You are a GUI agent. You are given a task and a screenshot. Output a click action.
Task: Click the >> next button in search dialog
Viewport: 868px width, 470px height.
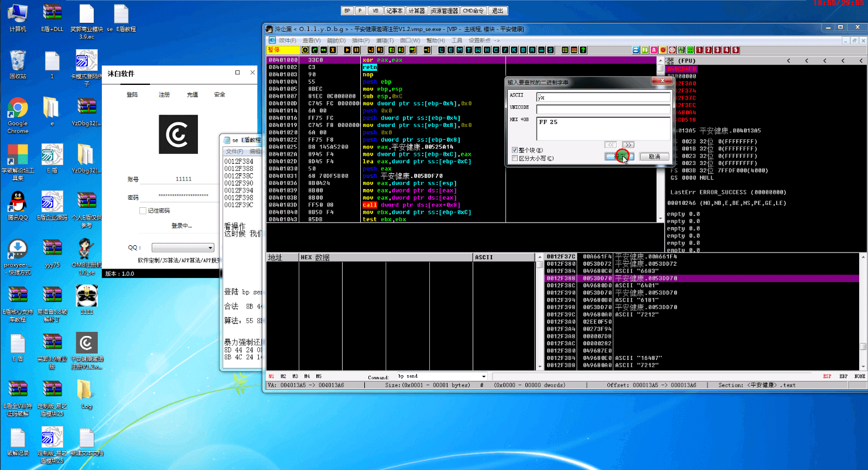coord(628,145)
